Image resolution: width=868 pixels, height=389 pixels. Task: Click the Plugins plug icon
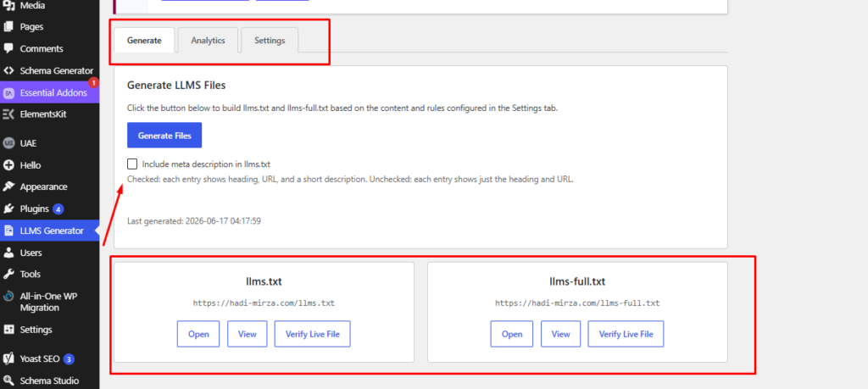click(8, 208)
